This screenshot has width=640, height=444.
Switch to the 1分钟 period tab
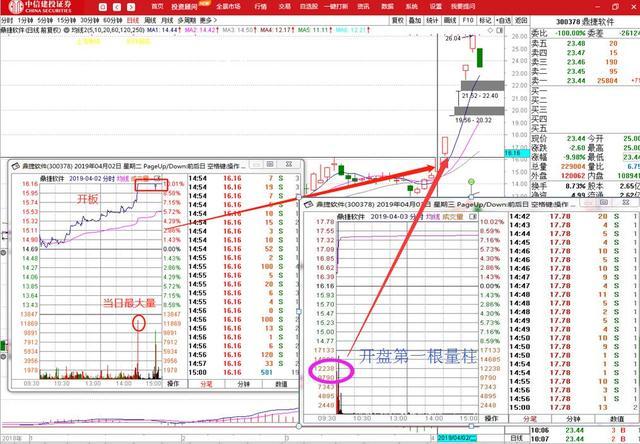click(25, 20)
